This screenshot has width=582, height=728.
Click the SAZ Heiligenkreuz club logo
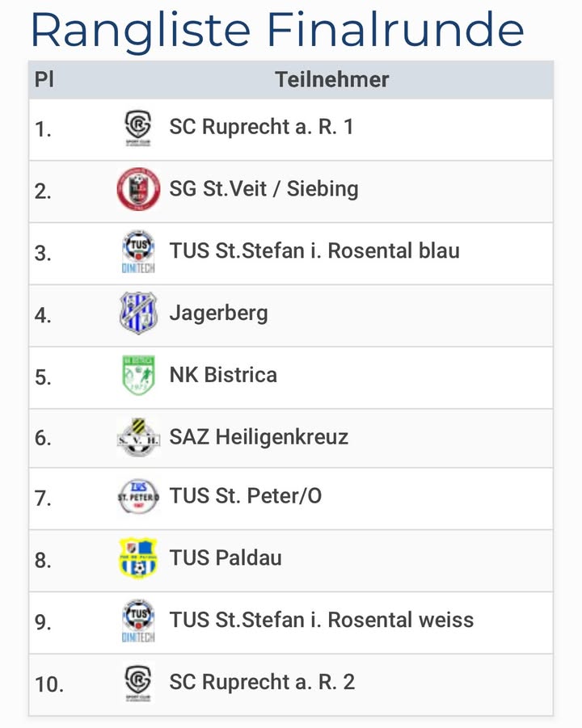coord(137,438)
